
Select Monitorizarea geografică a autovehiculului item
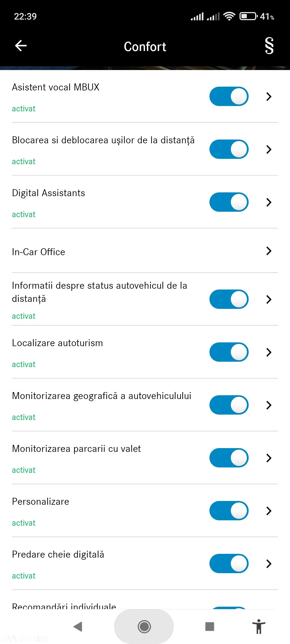coord(145,405)
